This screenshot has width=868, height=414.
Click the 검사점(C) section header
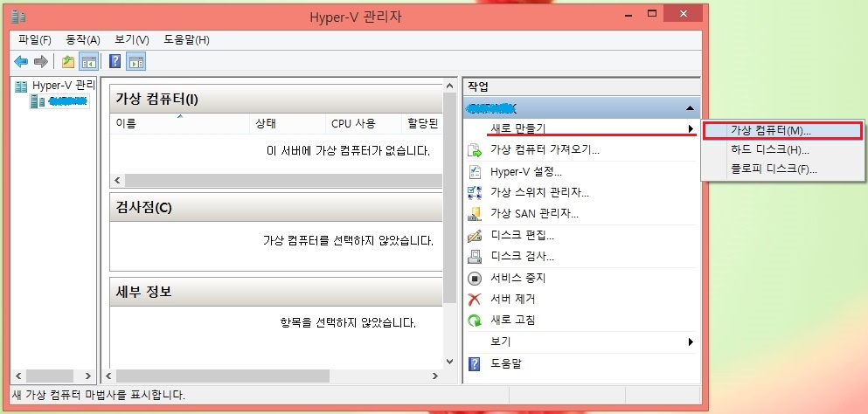pyautogui.click(x=275, y=208)
